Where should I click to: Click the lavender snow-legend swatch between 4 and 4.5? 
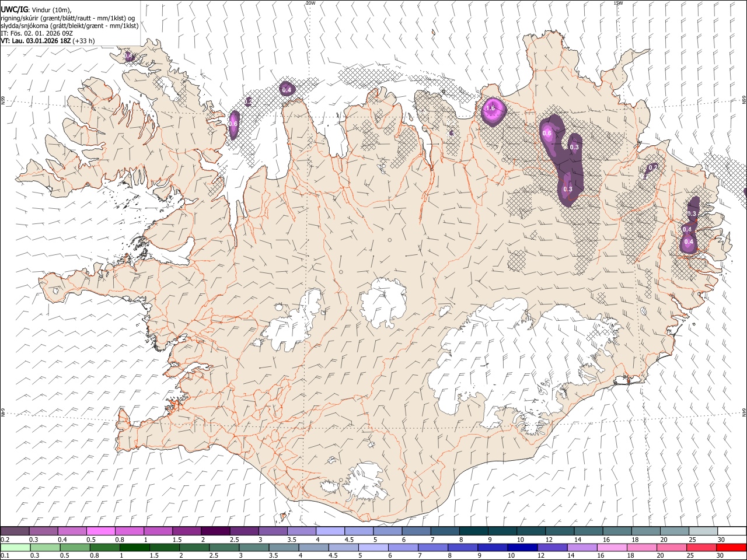pyautogui.click(x=330, y=531)
